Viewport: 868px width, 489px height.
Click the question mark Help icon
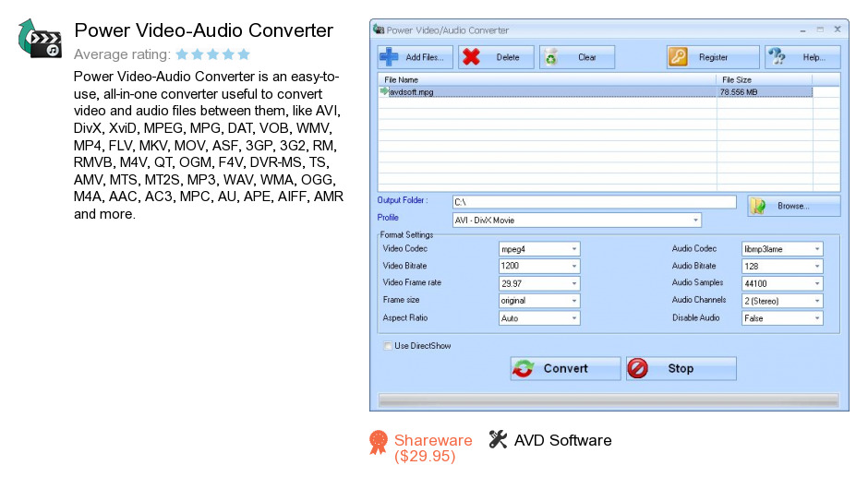click(777, 57)
